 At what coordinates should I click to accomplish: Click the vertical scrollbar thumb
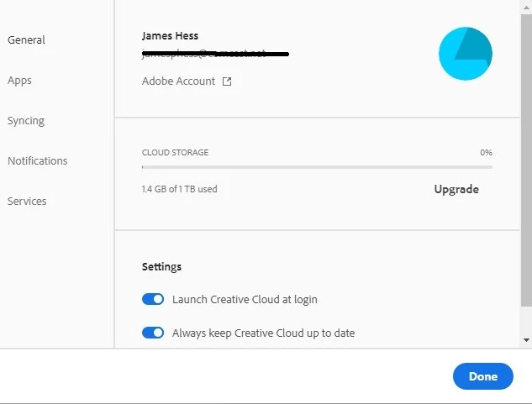point(526,160)
